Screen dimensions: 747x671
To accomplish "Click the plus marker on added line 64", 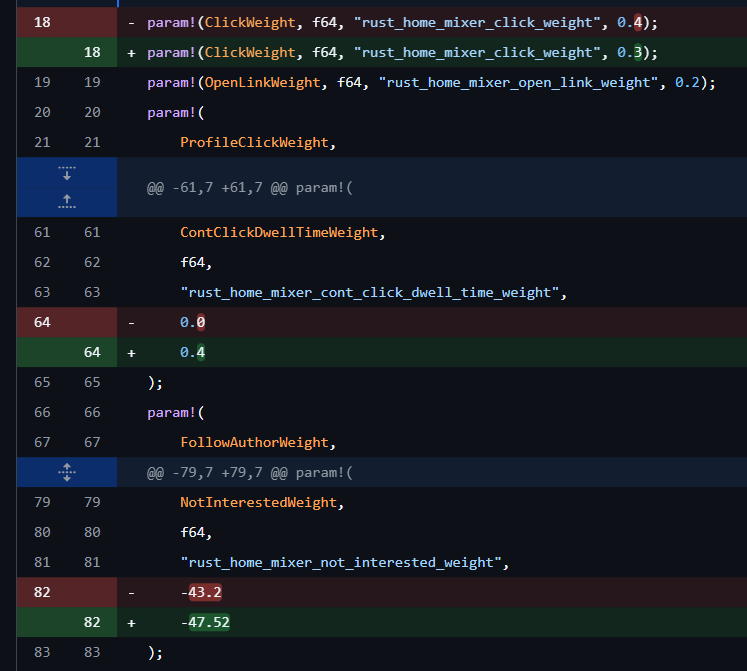I will coord(131,353).
